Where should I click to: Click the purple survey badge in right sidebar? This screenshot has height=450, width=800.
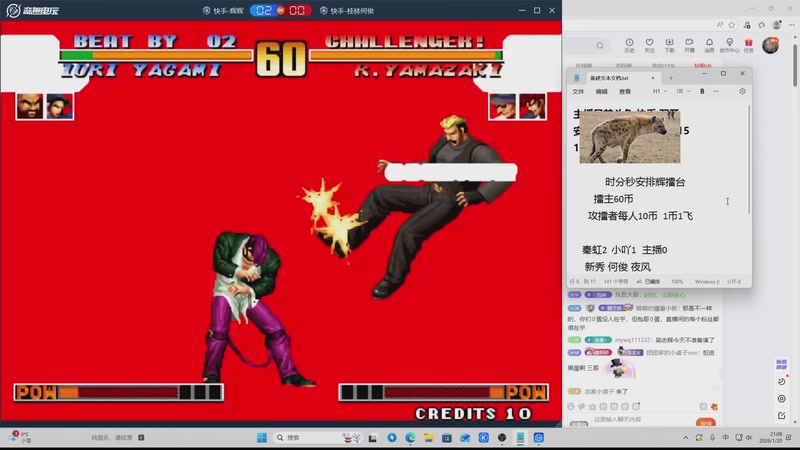point(782,364)
